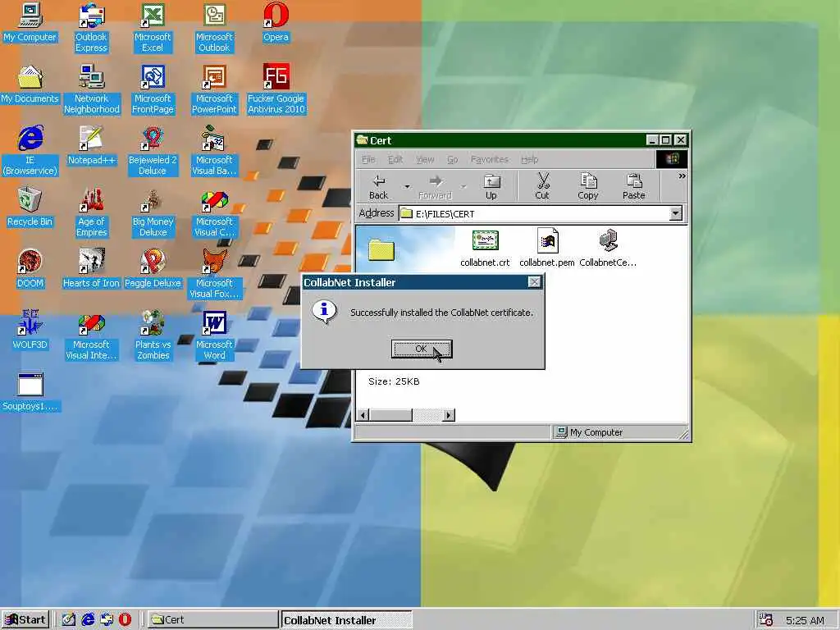This screenshot has height=630, width=840.
Task: Select CollabnetCe... installer file
Action: pyautogui.click(x=608, y=249)
